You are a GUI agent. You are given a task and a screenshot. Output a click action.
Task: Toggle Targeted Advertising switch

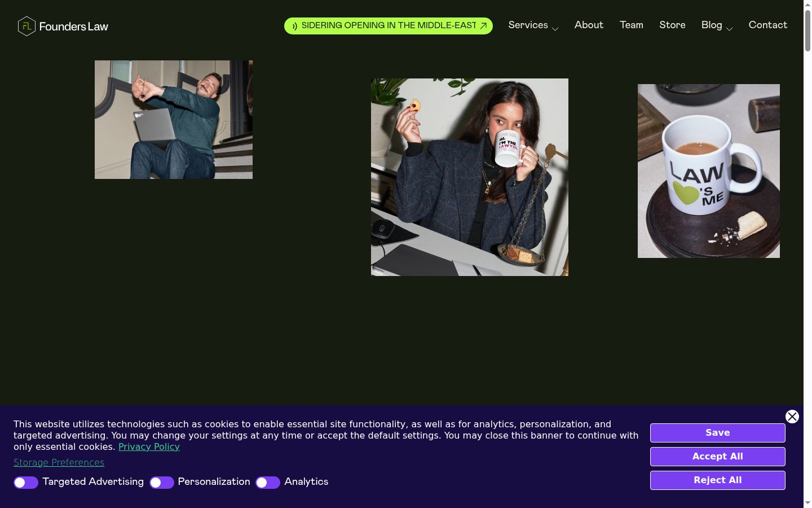pyautogui.click(x=26, y=483)
